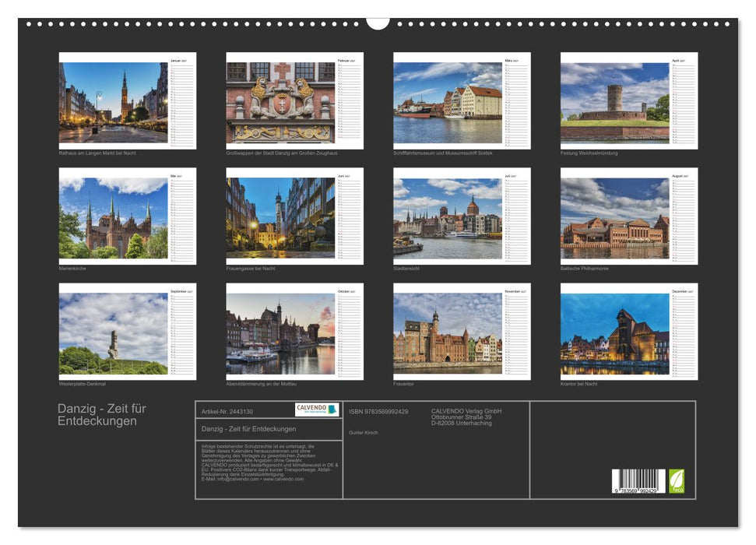The width and height of the screenshot is (756, 545).
Task: Open the September Westerplatte-Denkmal thumbnail
Action: click(x=127, y=332)
